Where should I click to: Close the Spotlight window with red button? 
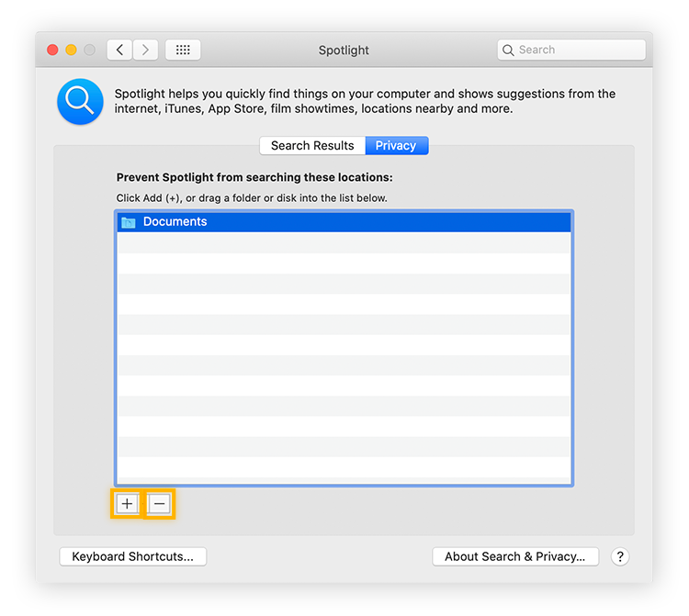click(52, 50)
